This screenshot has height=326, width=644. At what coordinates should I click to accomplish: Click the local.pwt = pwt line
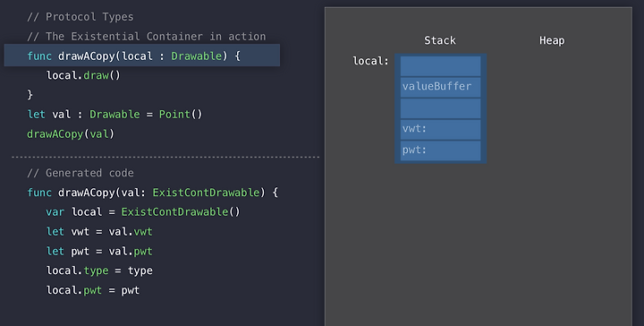coord(93,290)
